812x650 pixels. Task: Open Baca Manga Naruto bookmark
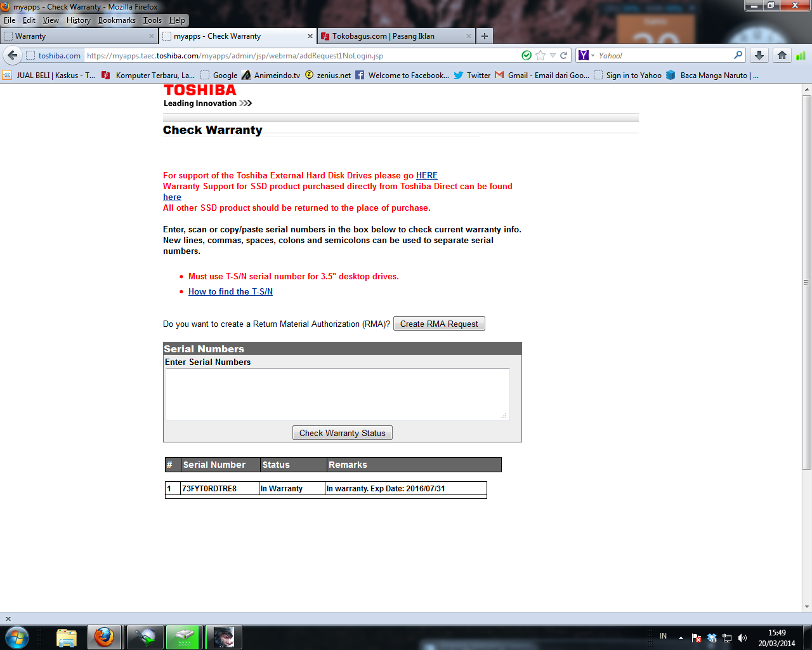click(712, 75)
